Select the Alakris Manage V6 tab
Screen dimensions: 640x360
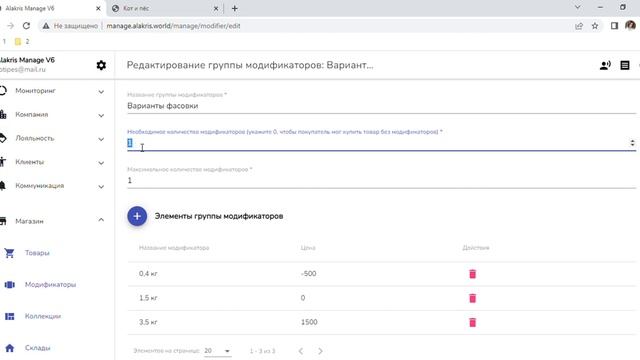point(51,8)
